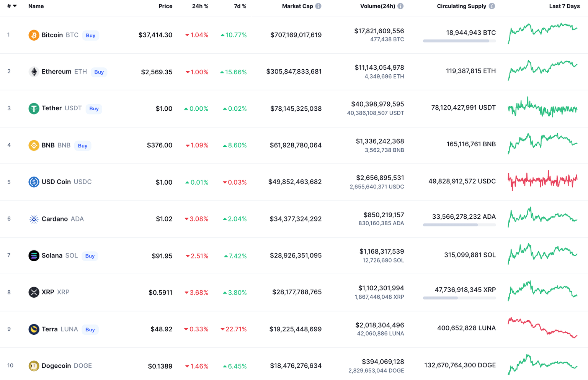Click the Solana SOL coin logo
588x380 pixels.
[34, 256]
